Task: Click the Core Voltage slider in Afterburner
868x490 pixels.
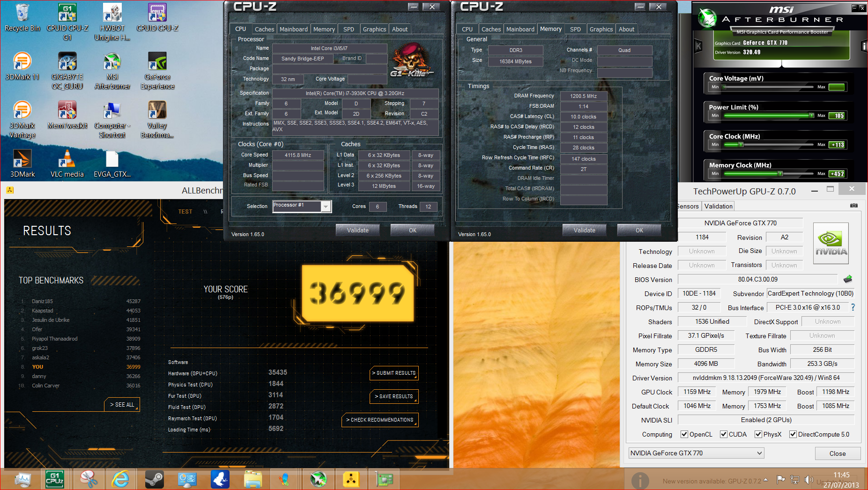Action: (769, 87)
